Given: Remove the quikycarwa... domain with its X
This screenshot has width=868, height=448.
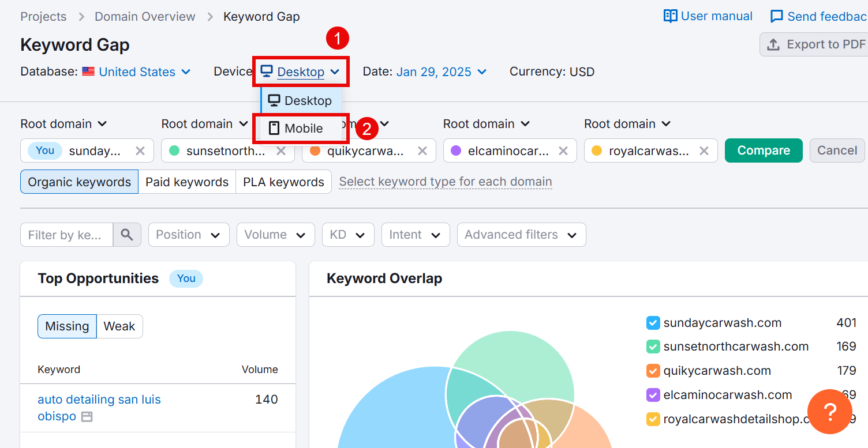Looking at the screenshot, I should [422, 150].
